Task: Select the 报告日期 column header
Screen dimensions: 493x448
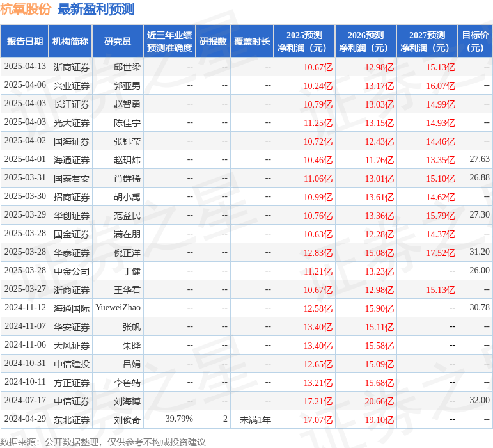Action: tap(25, 42)
